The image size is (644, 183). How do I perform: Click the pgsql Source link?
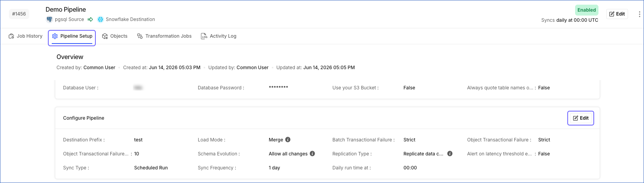pyautogui.click(x=69, y=19)
